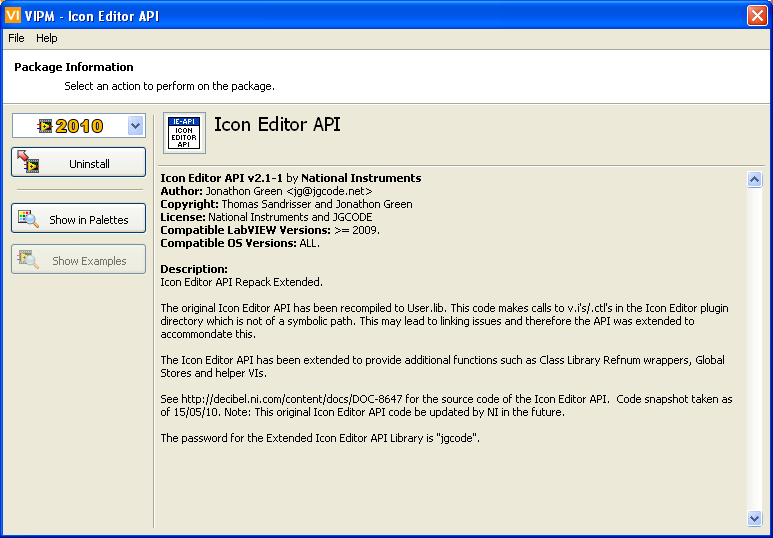Open the File menu

tap(16, 38)
